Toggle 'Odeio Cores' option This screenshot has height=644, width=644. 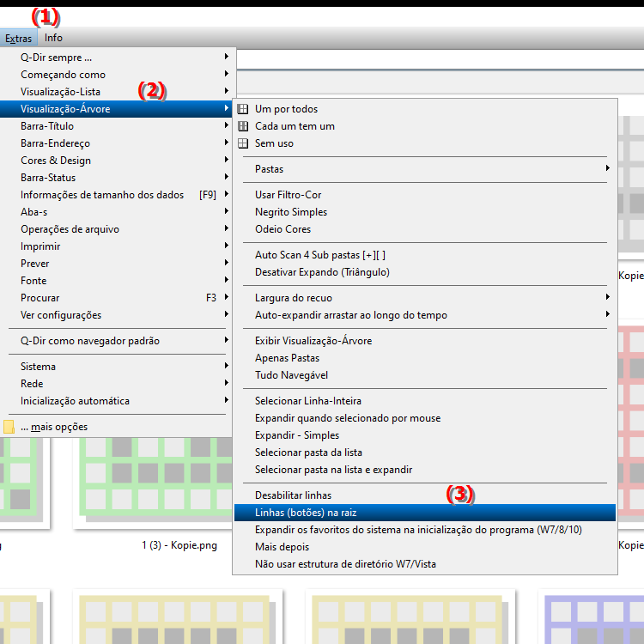(x=425, y=229)
